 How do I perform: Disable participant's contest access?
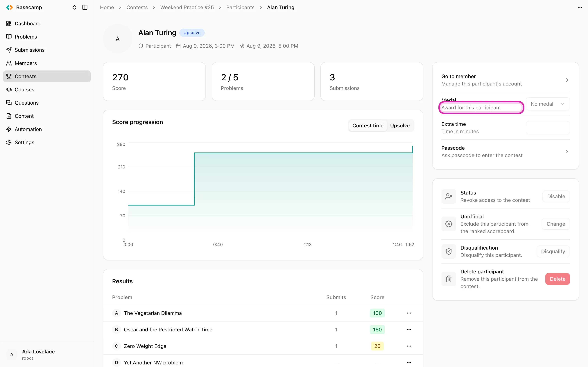click(556, 196)
